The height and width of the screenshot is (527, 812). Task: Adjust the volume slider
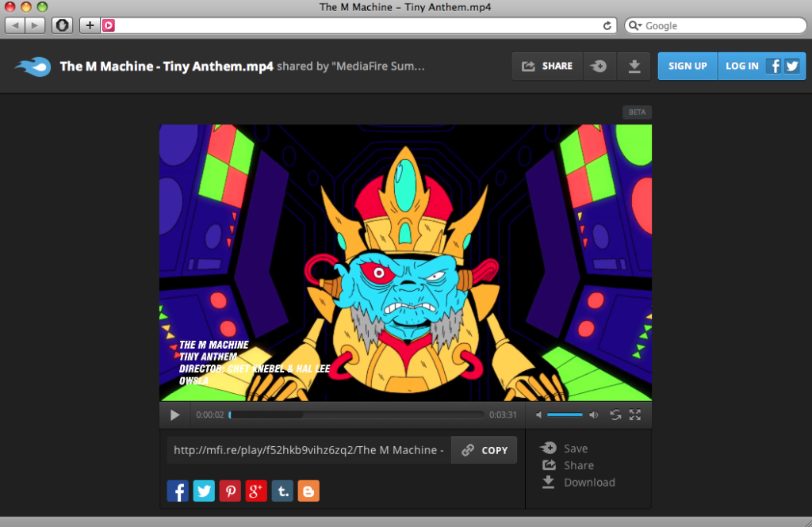click(565, 414)
